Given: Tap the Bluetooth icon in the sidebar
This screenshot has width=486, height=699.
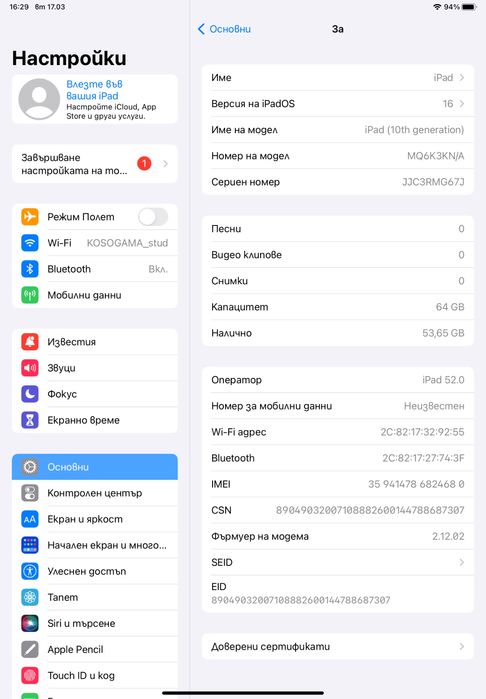Looking at the screenshot, I should 30,269.
